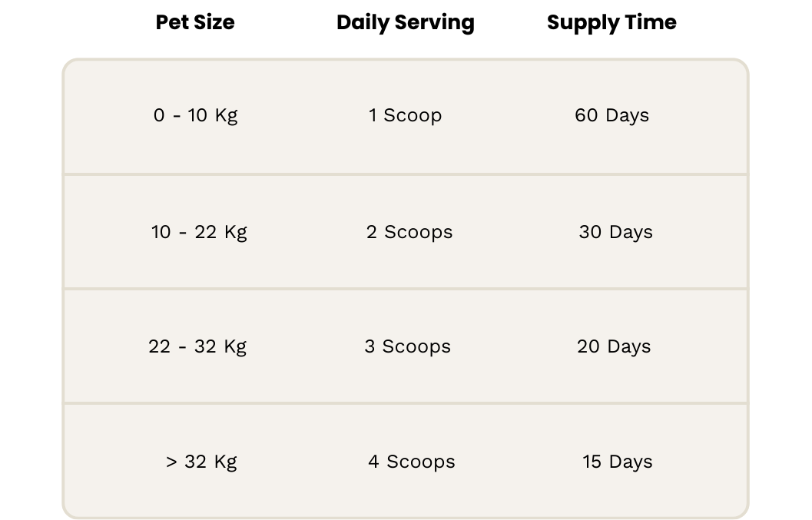Click the divider below the 10 - 22 Kg row
Viewport: 812px width, 520px height.
[x=405, y=289]
